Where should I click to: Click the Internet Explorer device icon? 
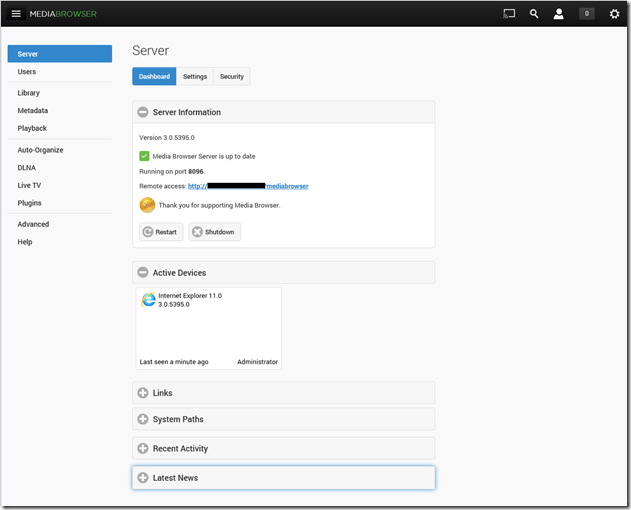tap(148, 299)
